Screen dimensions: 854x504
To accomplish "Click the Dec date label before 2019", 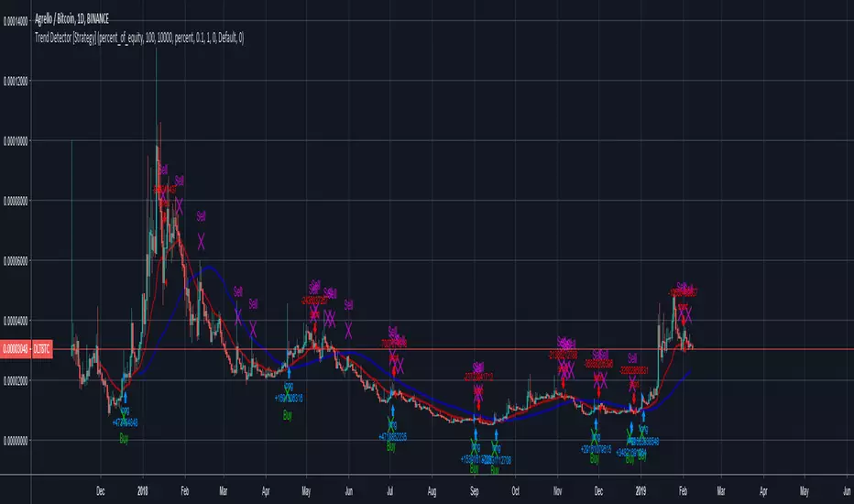I will (x=598, y=491).
